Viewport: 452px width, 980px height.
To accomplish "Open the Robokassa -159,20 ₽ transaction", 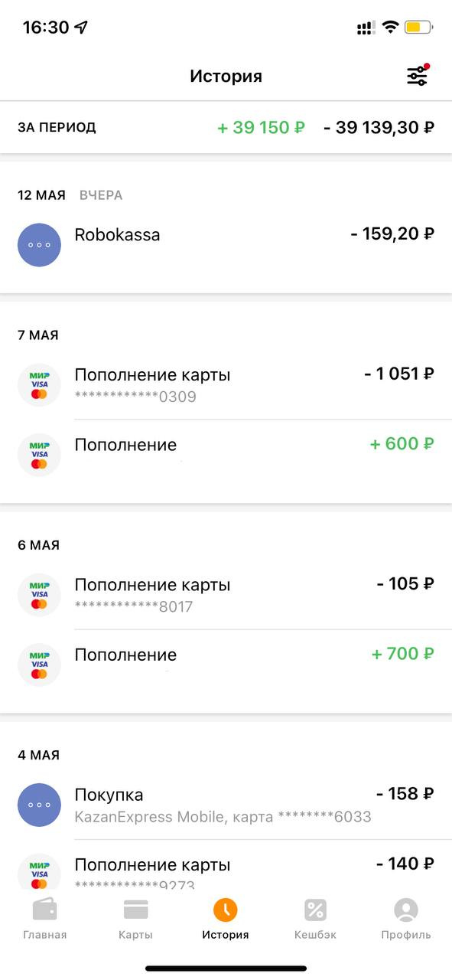I will point(226,245).
